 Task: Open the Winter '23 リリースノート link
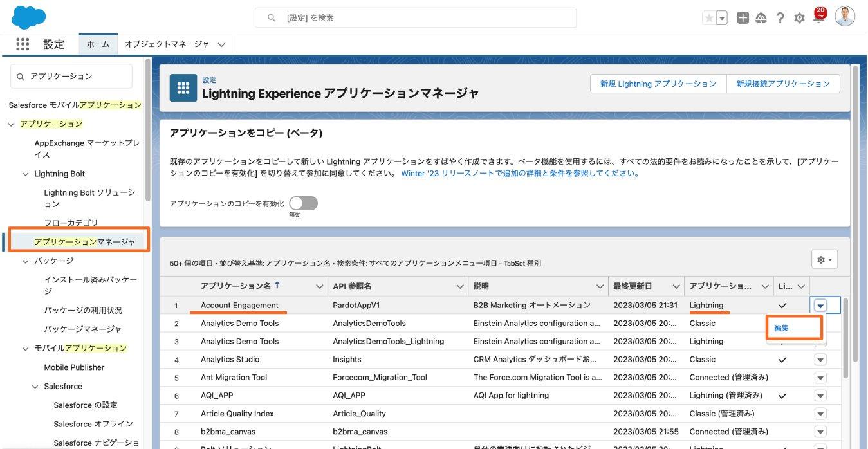pos(520,174)
